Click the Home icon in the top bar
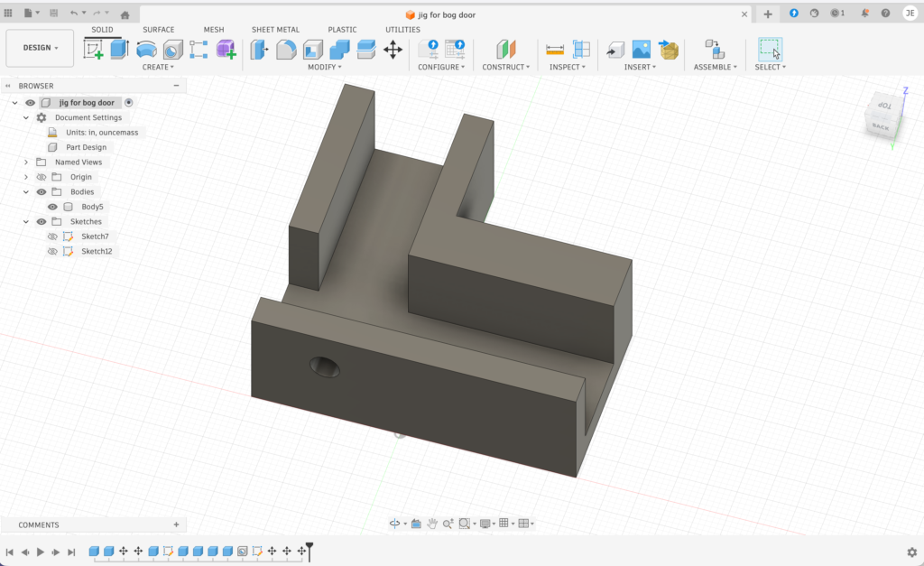 coord(125,14)
